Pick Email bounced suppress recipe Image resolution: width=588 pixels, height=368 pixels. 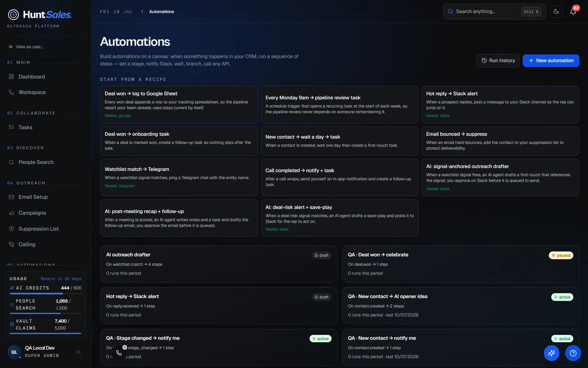[500, 141]
